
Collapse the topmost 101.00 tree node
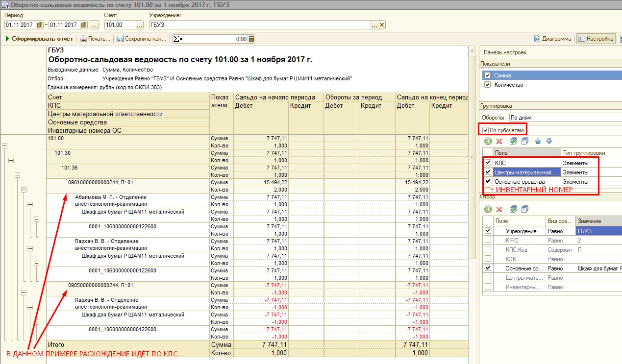click(5, 146)
